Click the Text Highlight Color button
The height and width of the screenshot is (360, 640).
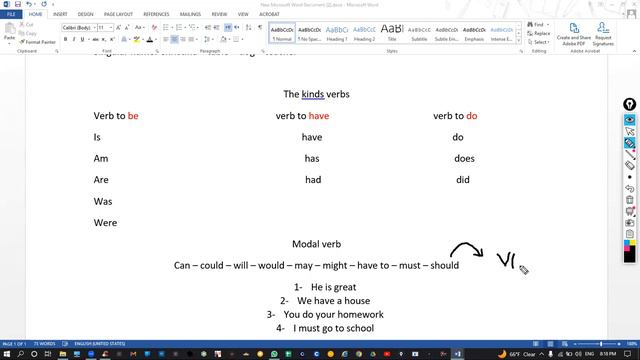pyautogui.click(x=136, y=40)
